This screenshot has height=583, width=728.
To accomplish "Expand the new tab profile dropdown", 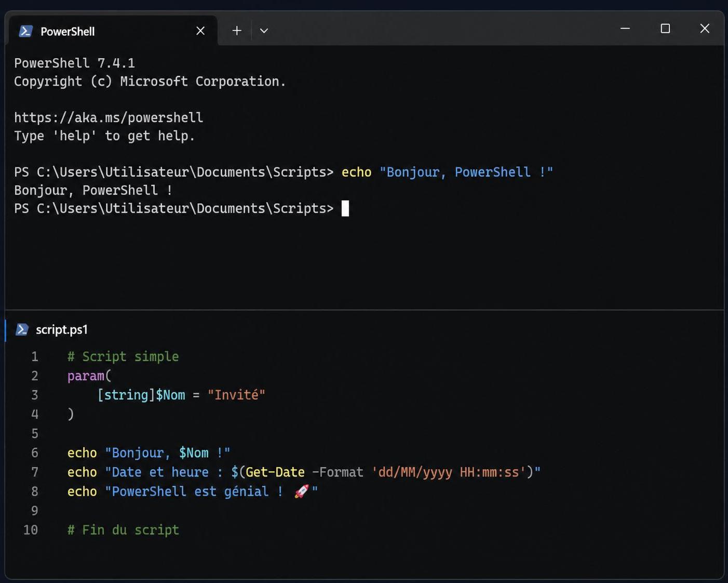I will point(264,31).
